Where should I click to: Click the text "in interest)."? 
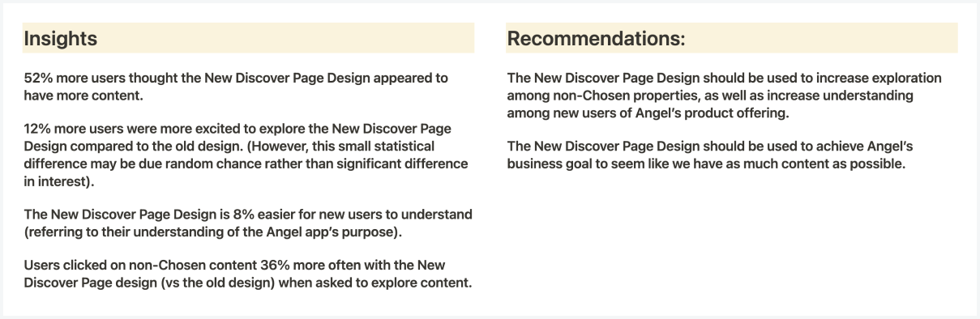tap(58, 180)
